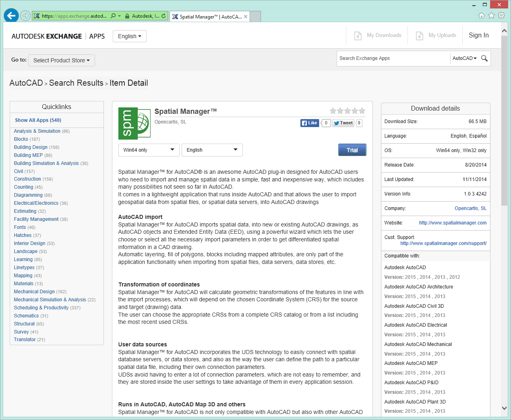Open Analysis & Simulation category
Viewport: 511px width, 420px height.
(37, 131)
